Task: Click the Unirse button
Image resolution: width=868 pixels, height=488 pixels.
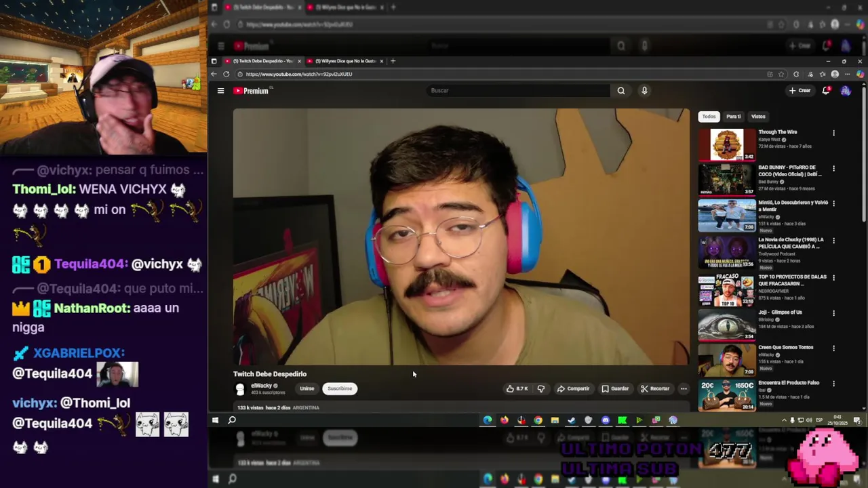Action: point(307,388)
